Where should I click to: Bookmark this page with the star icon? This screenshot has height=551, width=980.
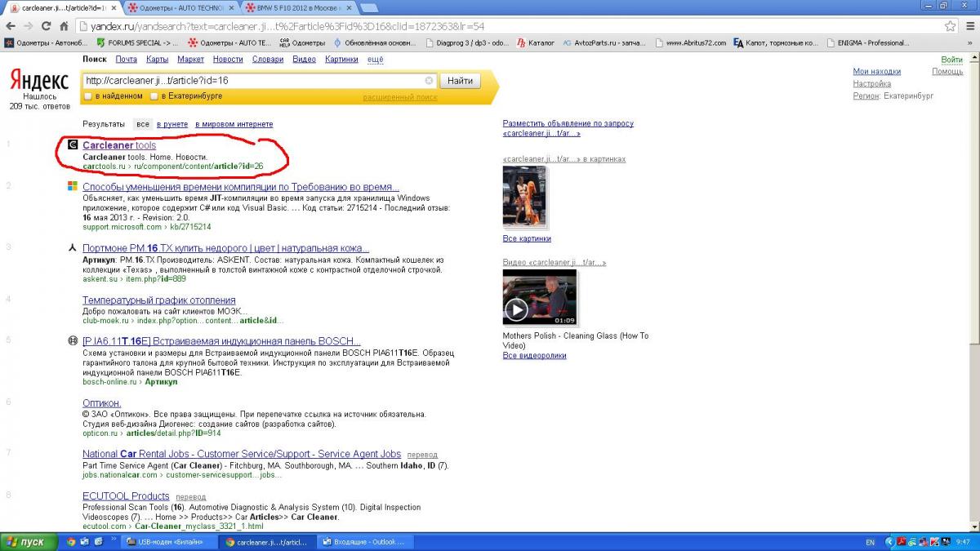[951, 26]
